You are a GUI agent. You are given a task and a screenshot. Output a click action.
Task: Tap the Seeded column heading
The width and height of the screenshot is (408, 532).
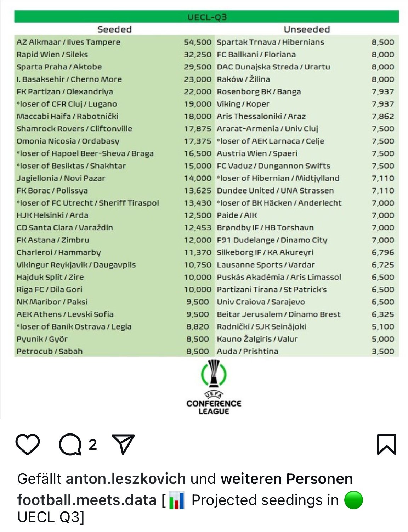(114, 29)
